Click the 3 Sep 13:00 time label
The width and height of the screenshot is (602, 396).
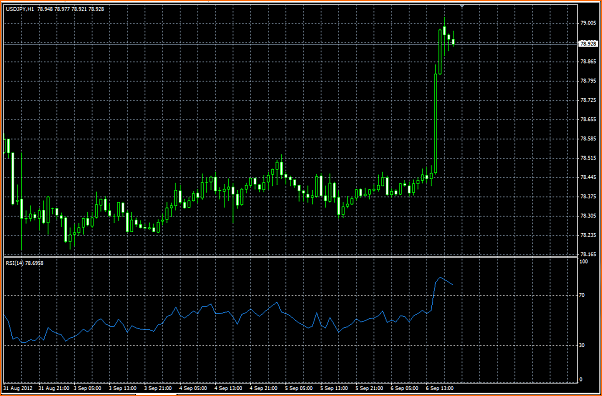[x=123, y=388]
